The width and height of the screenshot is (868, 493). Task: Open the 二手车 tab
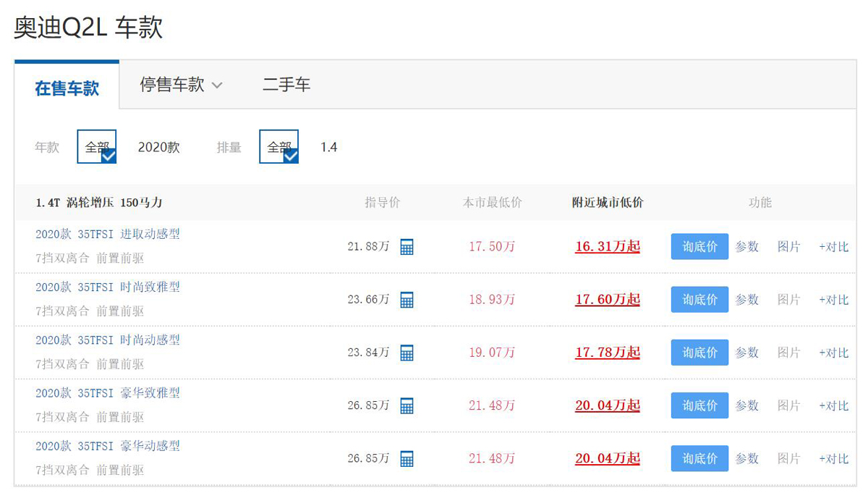(286, 85)
